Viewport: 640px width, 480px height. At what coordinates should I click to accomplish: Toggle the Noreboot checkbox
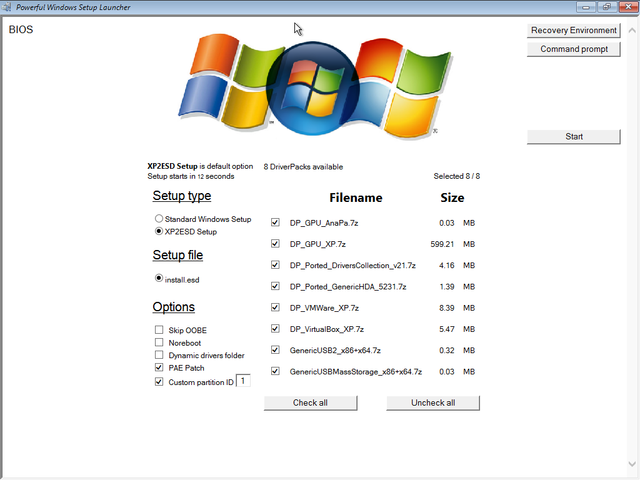(159, 343)
